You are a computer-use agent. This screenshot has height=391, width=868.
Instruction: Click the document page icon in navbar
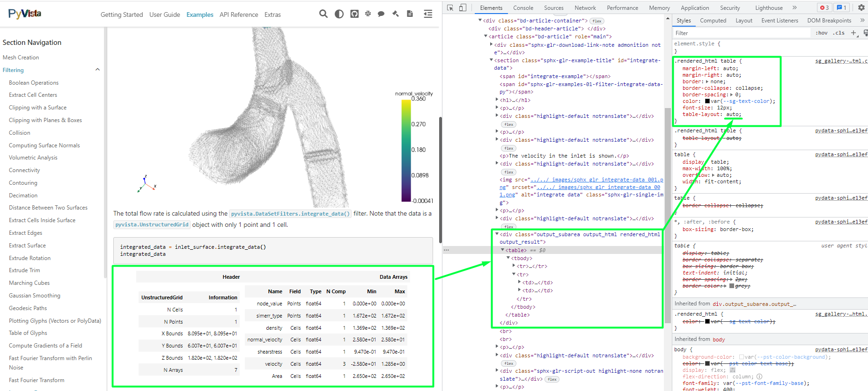(410, 14)
